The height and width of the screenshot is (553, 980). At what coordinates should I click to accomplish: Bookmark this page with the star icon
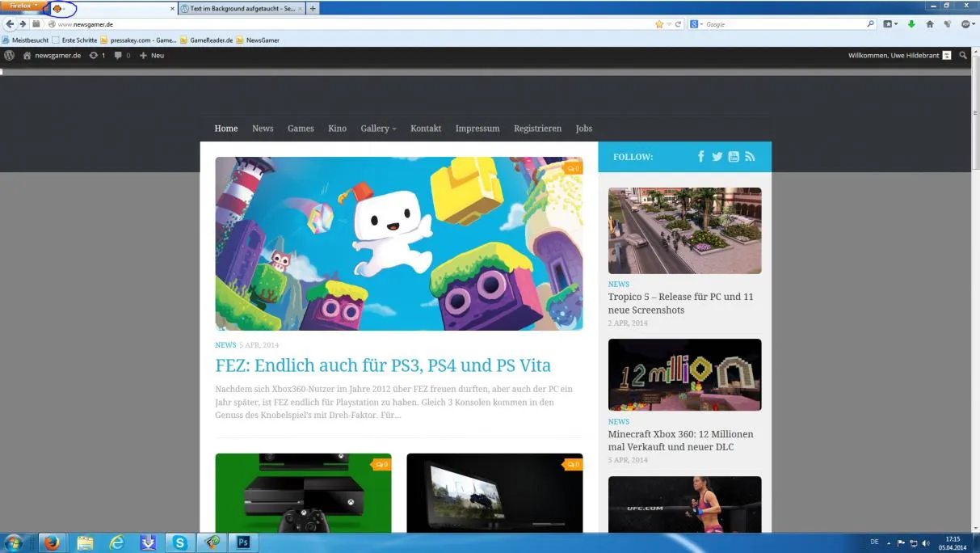[659, 24]
